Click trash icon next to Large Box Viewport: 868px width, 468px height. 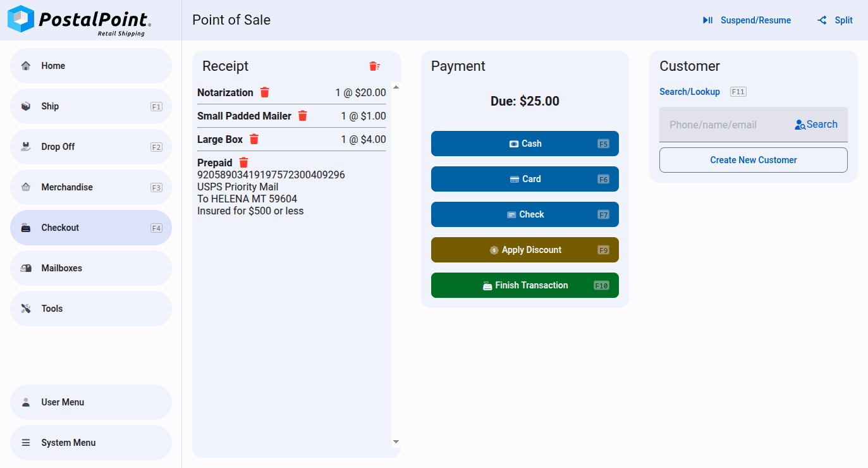click(254, 139)
